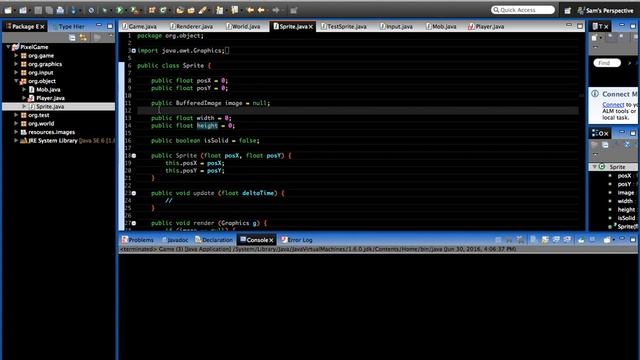Click the Clear Console icon
The image size is (640, 360).
tap(534, 240)
